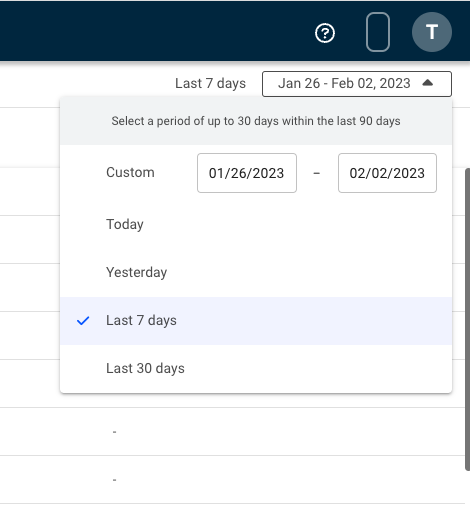Click the lower dash table cell
Viewport: 470px width, 506px height.
[114, 480]
